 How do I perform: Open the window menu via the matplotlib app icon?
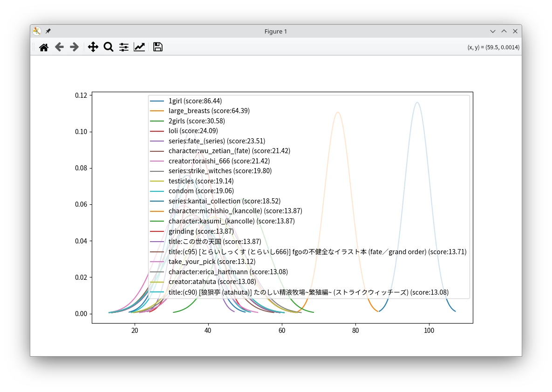(x=37, y=31)
